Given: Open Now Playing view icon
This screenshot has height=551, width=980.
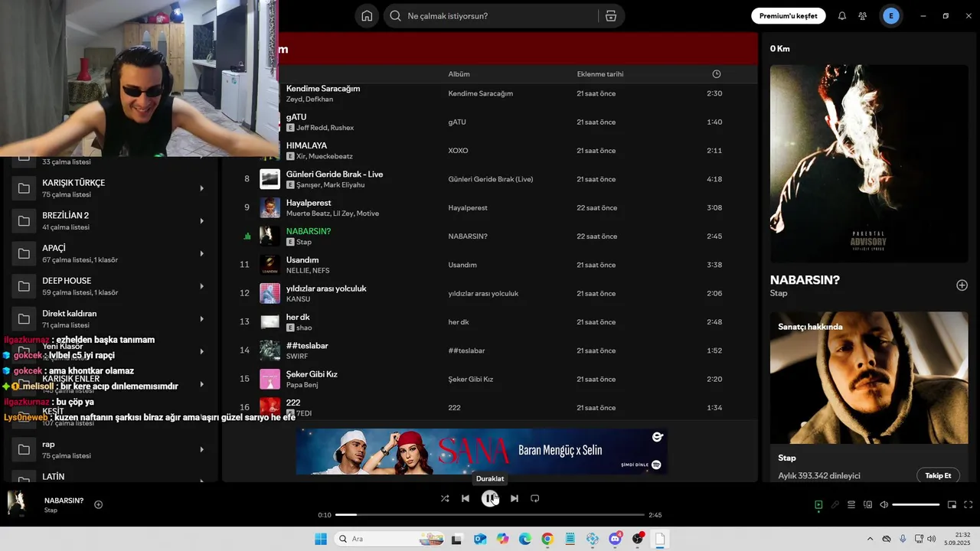Looking at the screenshot, I should tap(818, 504).
